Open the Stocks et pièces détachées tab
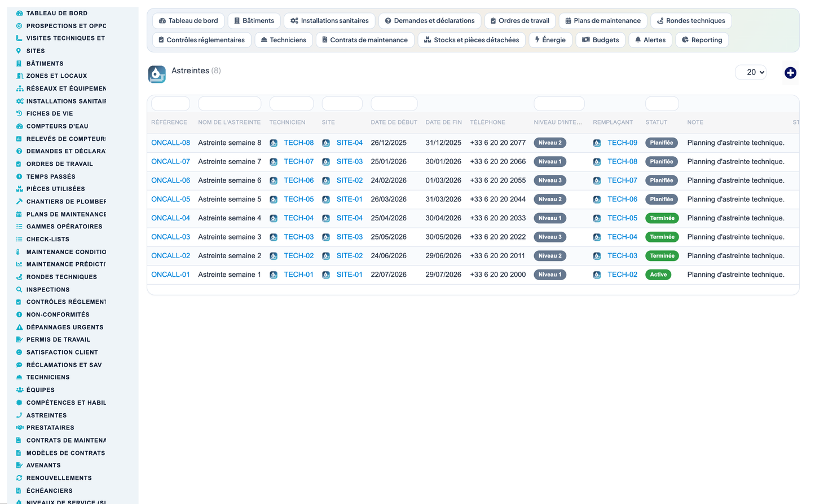The height and width of the screenshot is (504, 815). 472,40
